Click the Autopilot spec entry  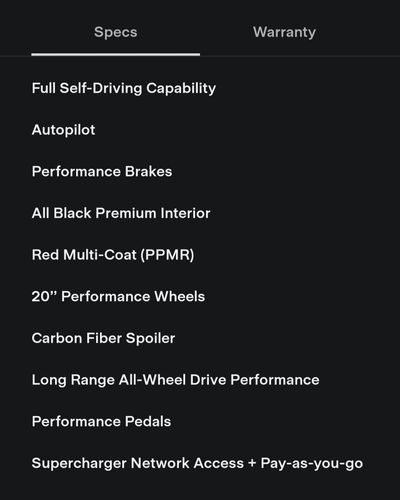point(63,130)
